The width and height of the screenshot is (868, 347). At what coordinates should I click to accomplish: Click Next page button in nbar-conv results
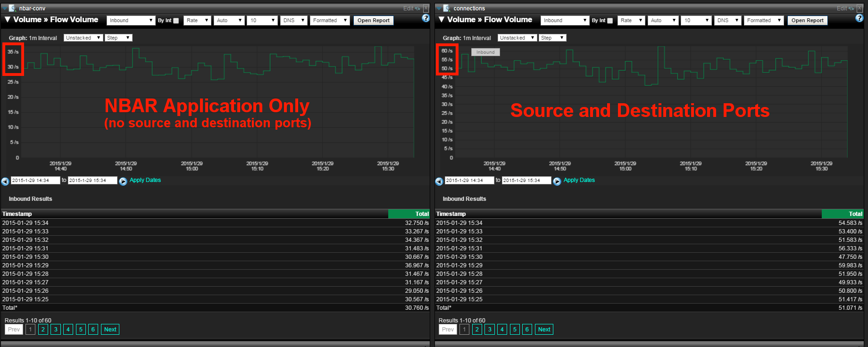[110, 330]
